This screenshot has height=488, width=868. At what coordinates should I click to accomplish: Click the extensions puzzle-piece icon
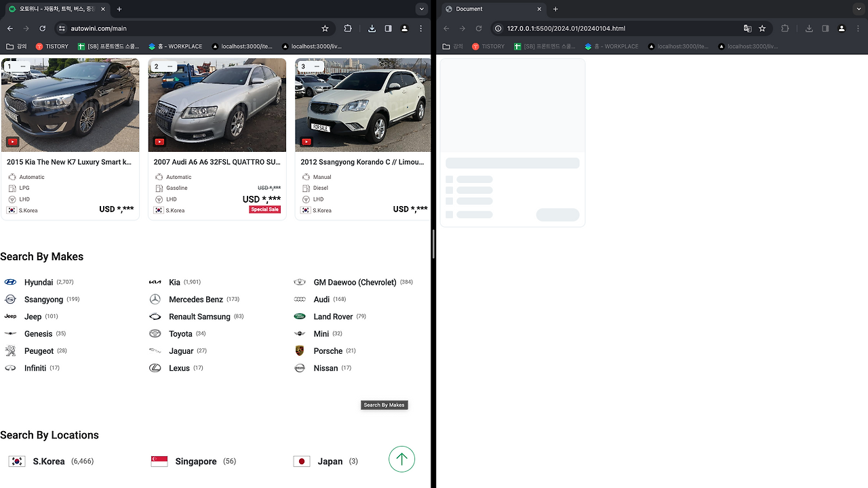pos(348,28)
